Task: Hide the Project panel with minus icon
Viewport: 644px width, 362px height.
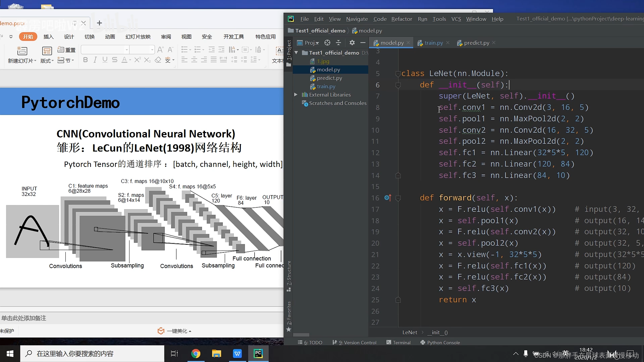Action: [363, 43]
